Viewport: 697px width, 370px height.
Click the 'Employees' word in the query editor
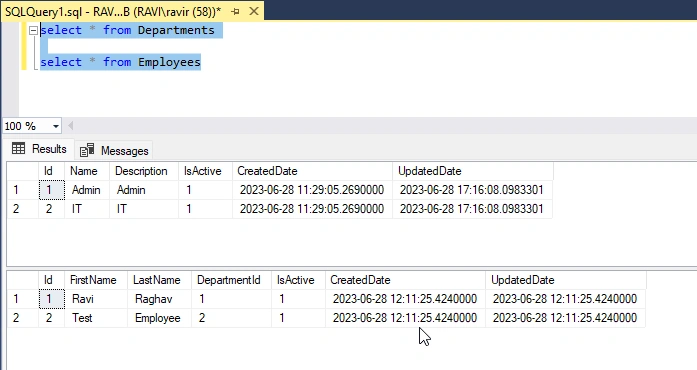point(169,62)
